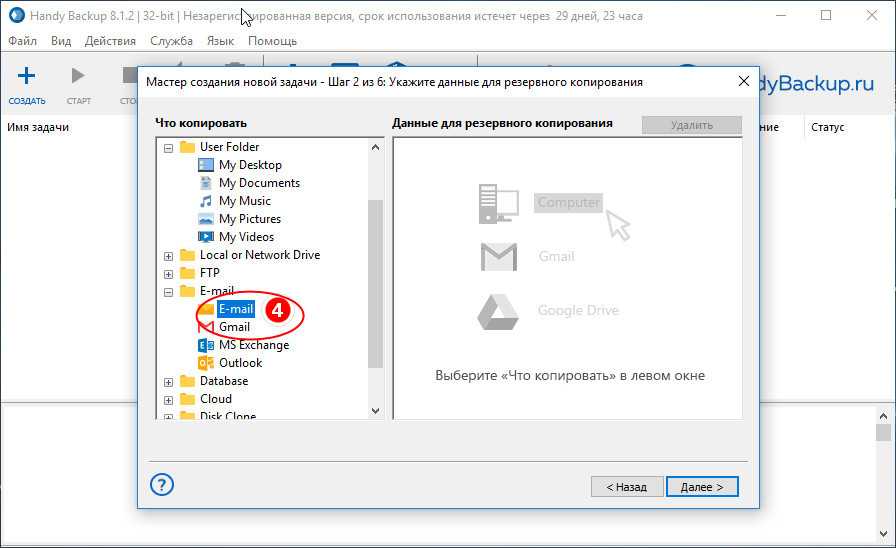Select My Music source item
The width and height of the screenshot is (896, 548).
click(244, 201)
